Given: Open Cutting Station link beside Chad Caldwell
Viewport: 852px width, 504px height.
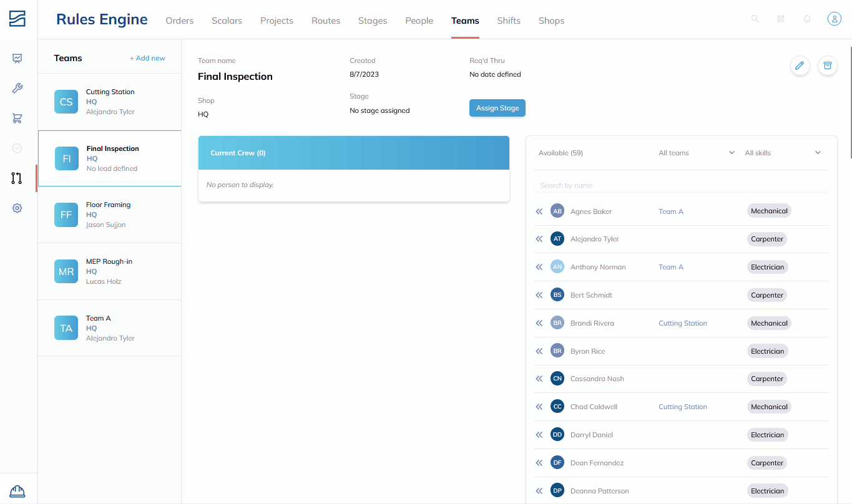Looking at the screenshot, I should [x=683, y=407].
